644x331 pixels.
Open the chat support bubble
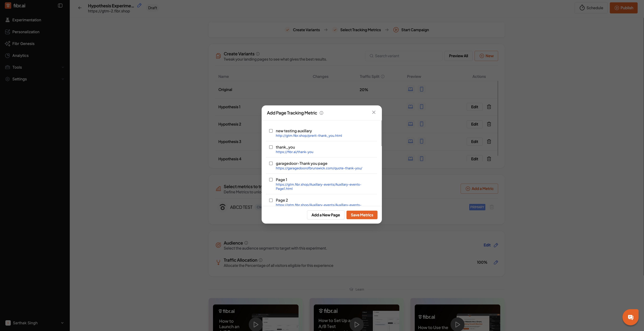630,317
